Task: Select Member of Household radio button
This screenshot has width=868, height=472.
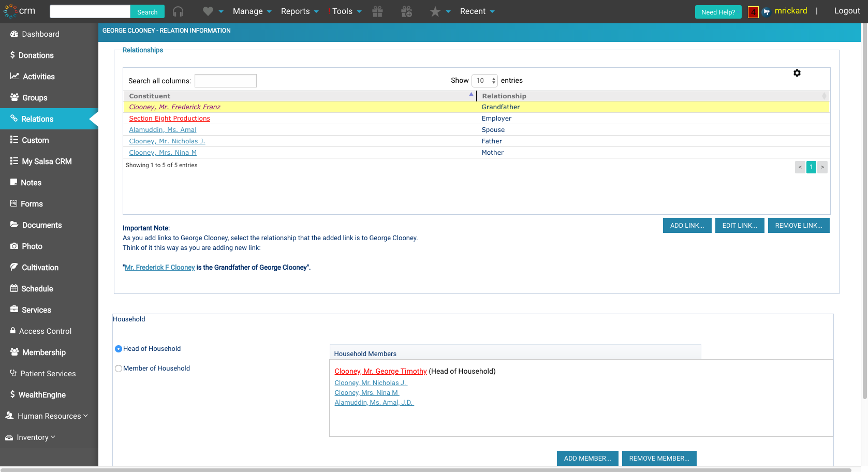Action: point(119,368)
